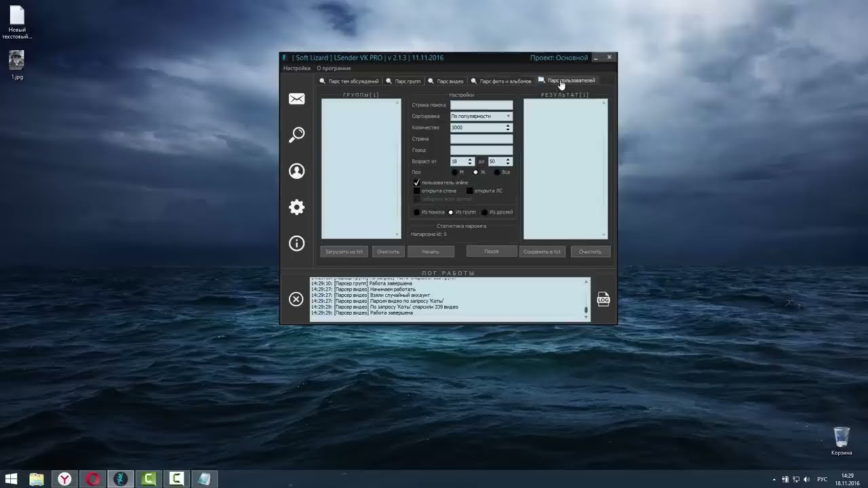Open the parser section magnifier icon

pyautogui.click(x=296, y=135)
